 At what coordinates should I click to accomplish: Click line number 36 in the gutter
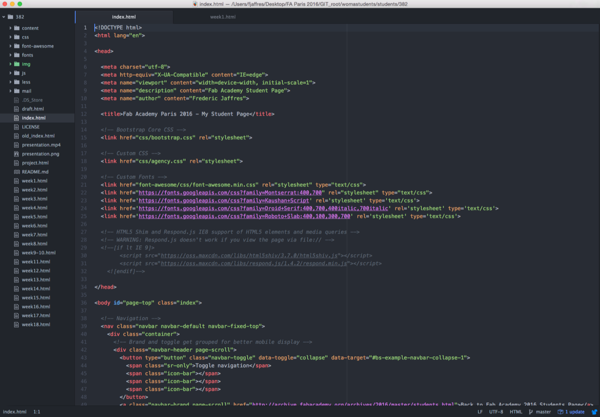pyautogui.click(x=84, y=303)
